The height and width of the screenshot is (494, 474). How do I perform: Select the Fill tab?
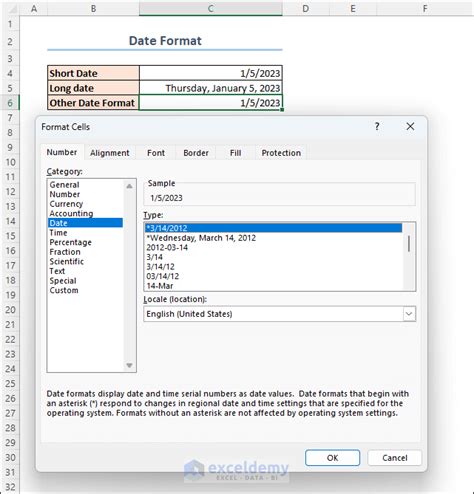(x=235, y=153)
